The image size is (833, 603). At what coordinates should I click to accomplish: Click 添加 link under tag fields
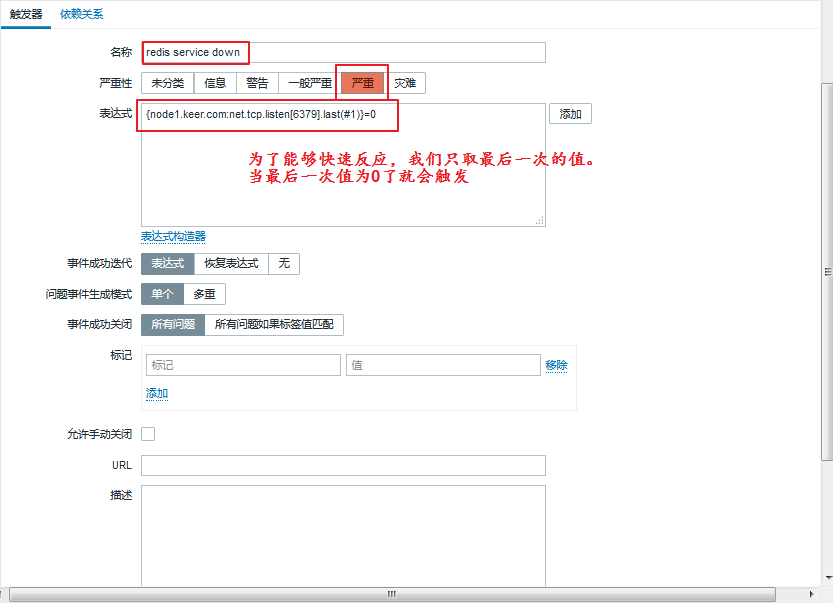(x=157, y=393)
